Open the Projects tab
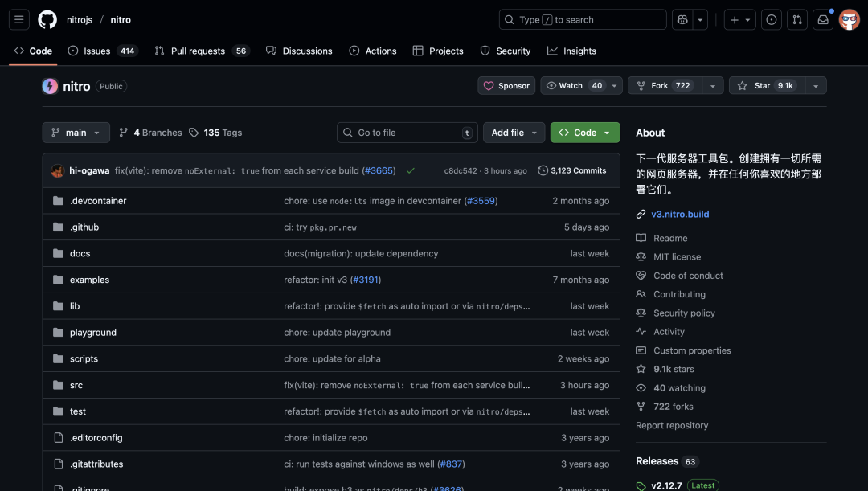 pyautogui.click(x=438, y=51)
